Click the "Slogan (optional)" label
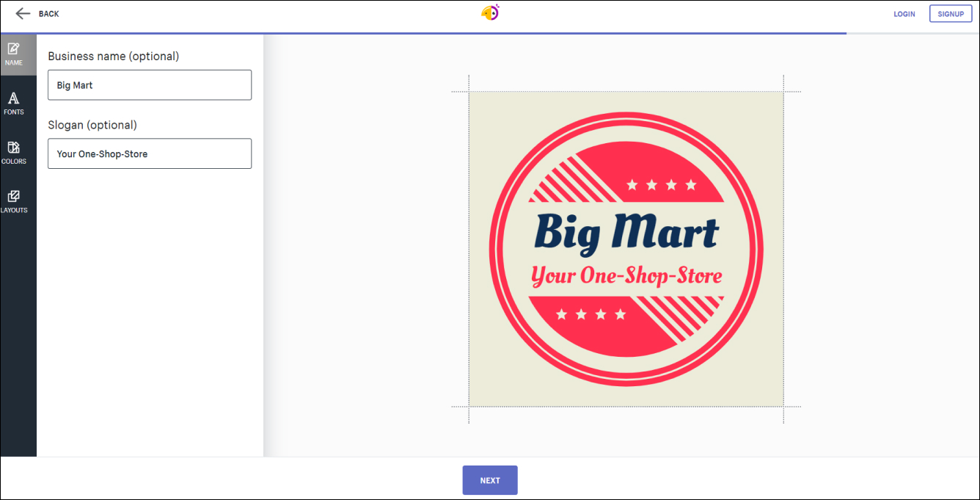Viewport: 980px width, 500px height. tap(92, 125)
